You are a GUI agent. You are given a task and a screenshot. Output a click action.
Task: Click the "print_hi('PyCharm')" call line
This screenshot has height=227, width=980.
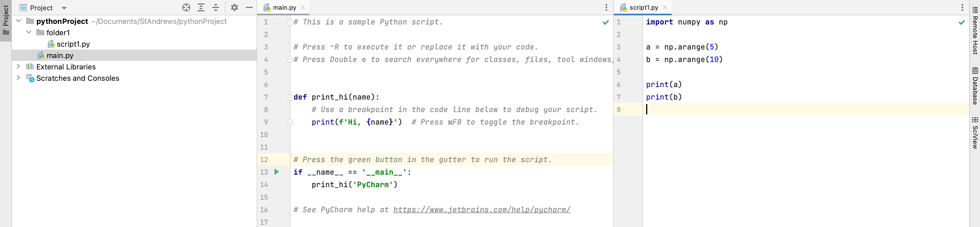click(x=355, y=185)
